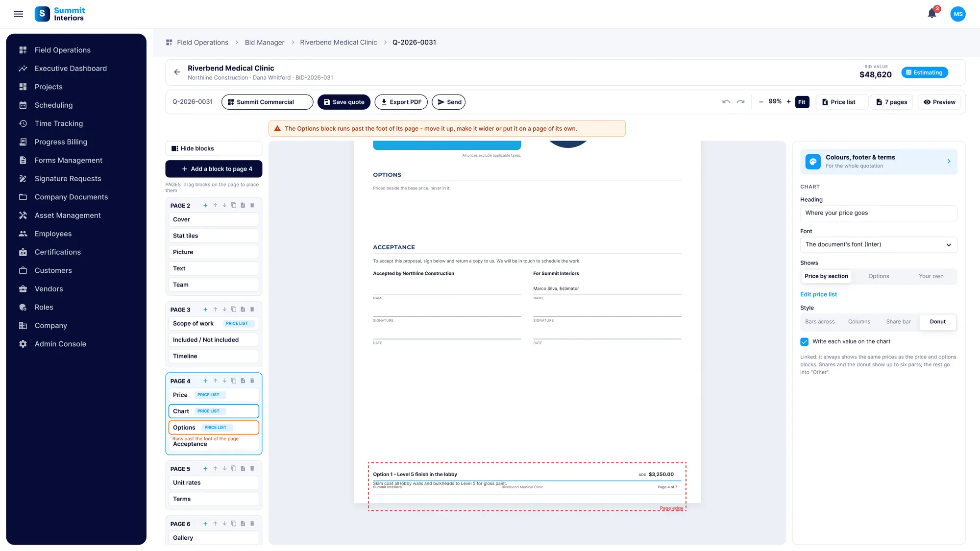Click the 'Edit price list' link
The image size is (980, 551).
(x=818, y=294)
